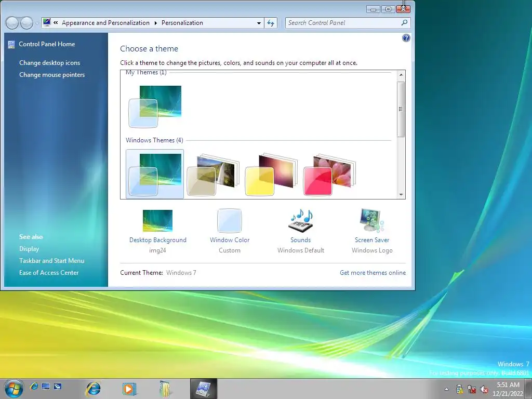The image size is (532, 399).
Task: Click the Show Desktop strip beside the clock
Action: tap(528, 389)
